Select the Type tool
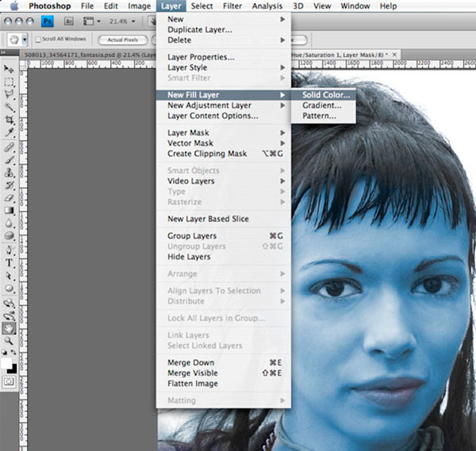Screen dimensions: 476x451 (10, 262)
